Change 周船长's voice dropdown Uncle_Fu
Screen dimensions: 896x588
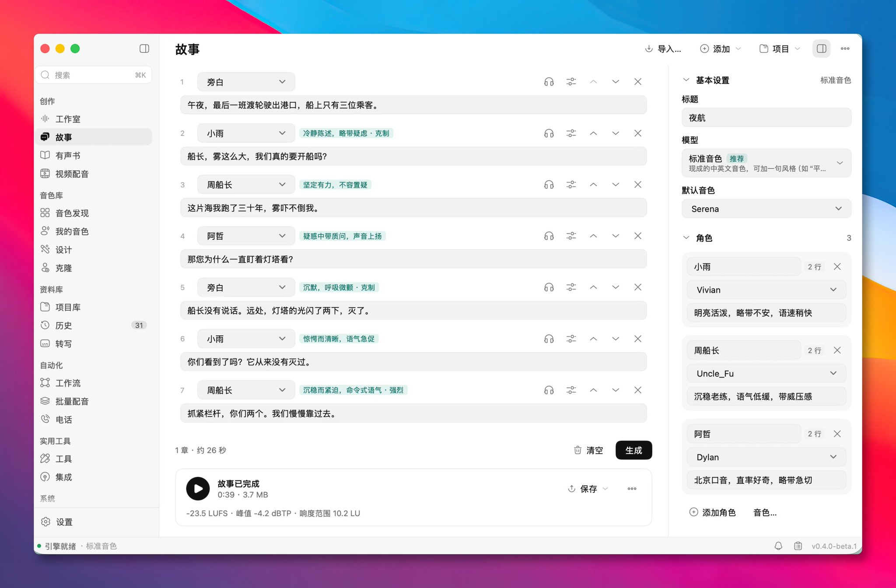(x=766, y=373)
